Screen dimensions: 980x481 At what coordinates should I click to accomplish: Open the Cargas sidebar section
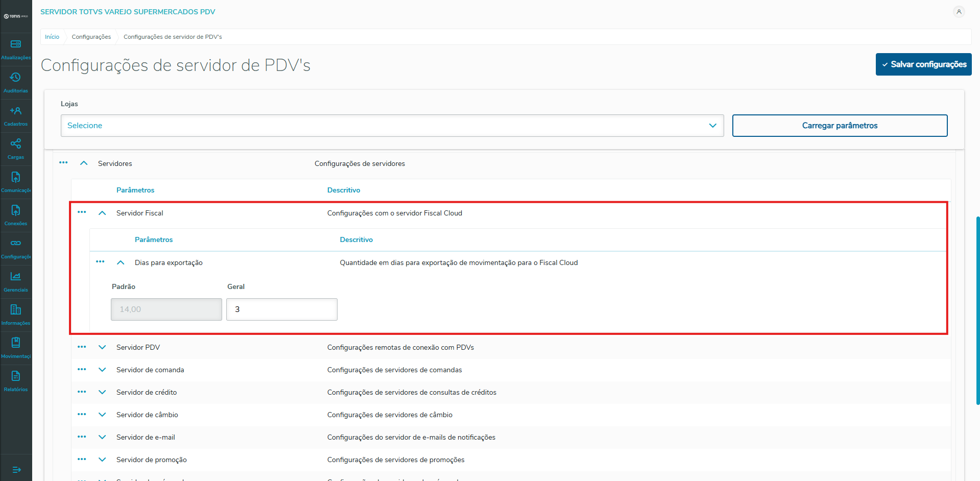16,150
